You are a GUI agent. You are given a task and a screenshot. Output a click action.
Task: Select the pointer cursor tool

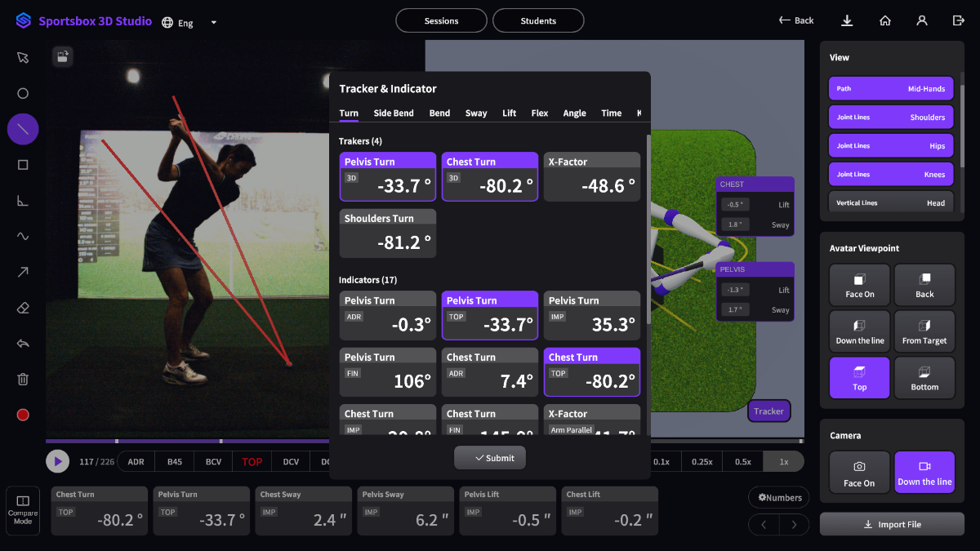tap(23, 57)
